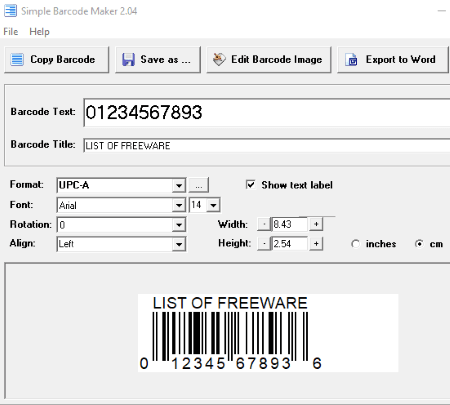Click the Simple Barcode Maker app icon
The height and width of the screenshot is (405, 450).
click(x=10, y=10)
